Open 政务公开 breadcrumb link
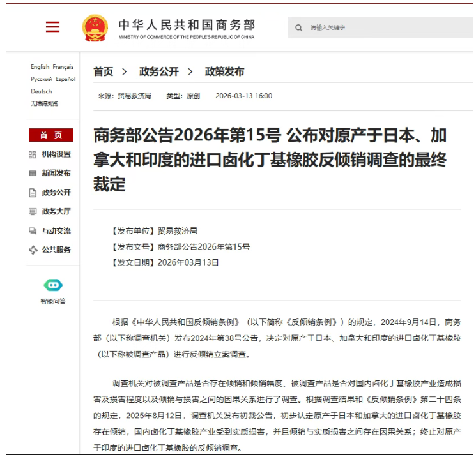This screenshot has height=457, width=476. (159, 71)
